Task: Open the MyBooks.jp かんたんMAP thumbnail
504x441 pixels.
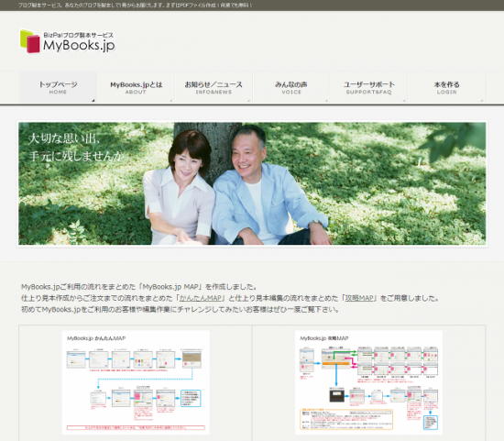Action: click(x=136, y=382)
